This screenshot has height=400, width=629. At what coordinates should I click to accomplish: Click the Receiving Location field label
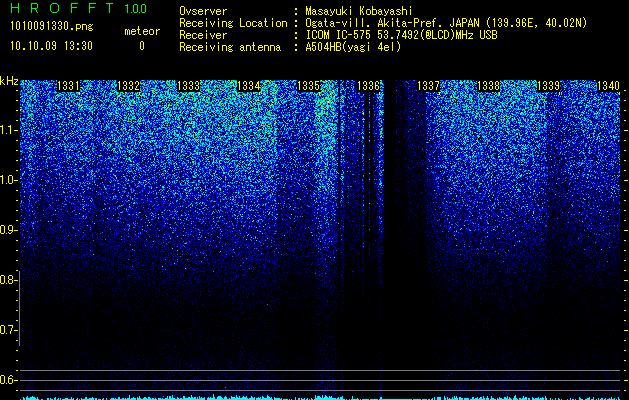(233, 23)
